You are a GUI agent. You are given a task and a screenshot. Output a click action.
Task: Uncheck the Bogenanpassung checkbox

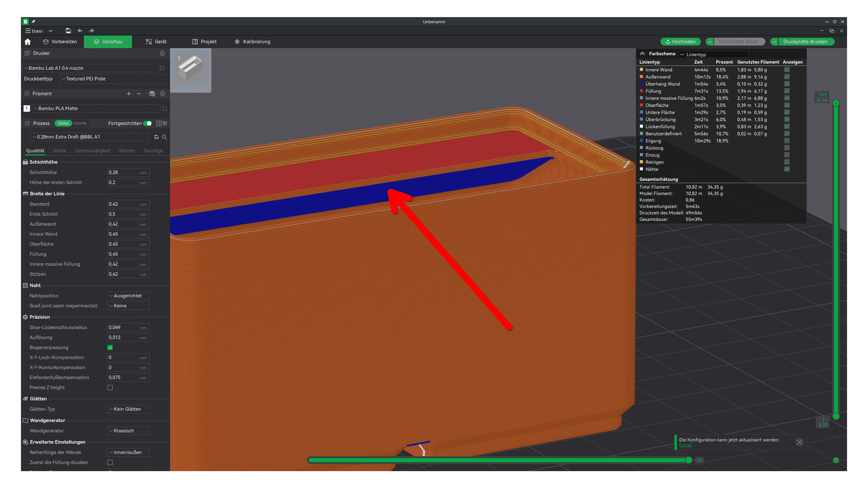(110, 347)
